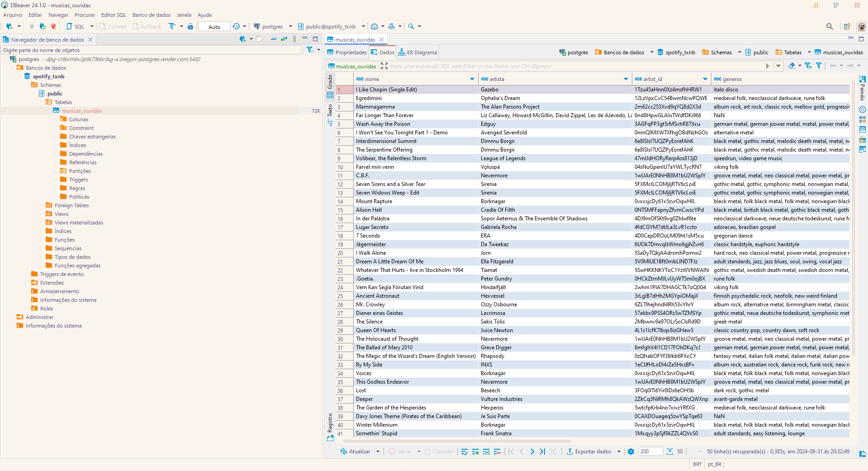Toggle the lock icon next to Auto

click(x=190, y=26)
